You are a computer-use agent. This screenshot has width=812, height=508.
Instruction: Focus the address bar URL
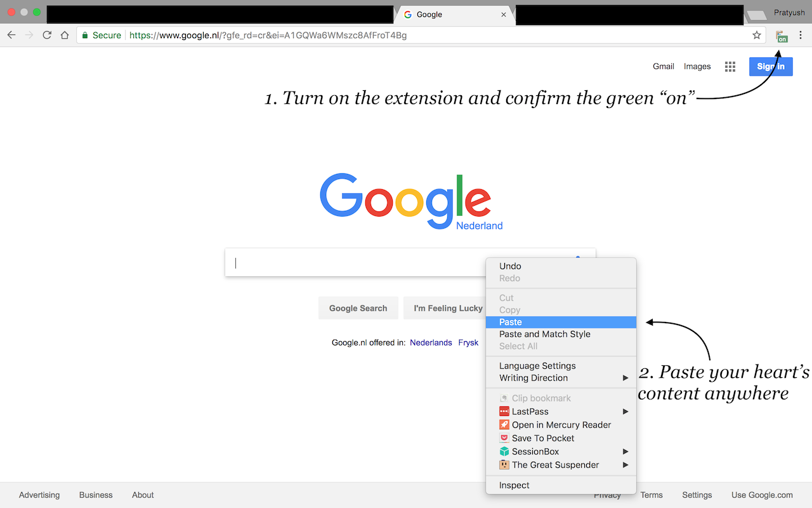coord(268,36)
